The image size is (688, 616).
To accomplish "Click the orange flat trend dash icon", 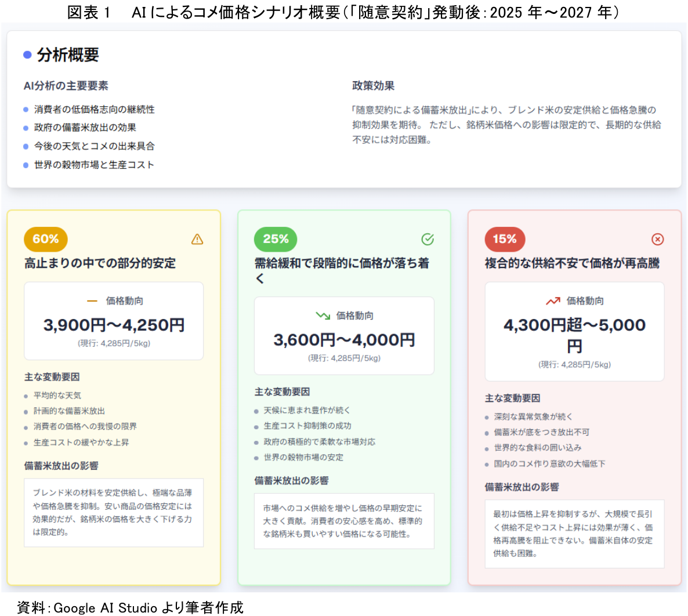I will pyautogui.click(x=92, y=301).
